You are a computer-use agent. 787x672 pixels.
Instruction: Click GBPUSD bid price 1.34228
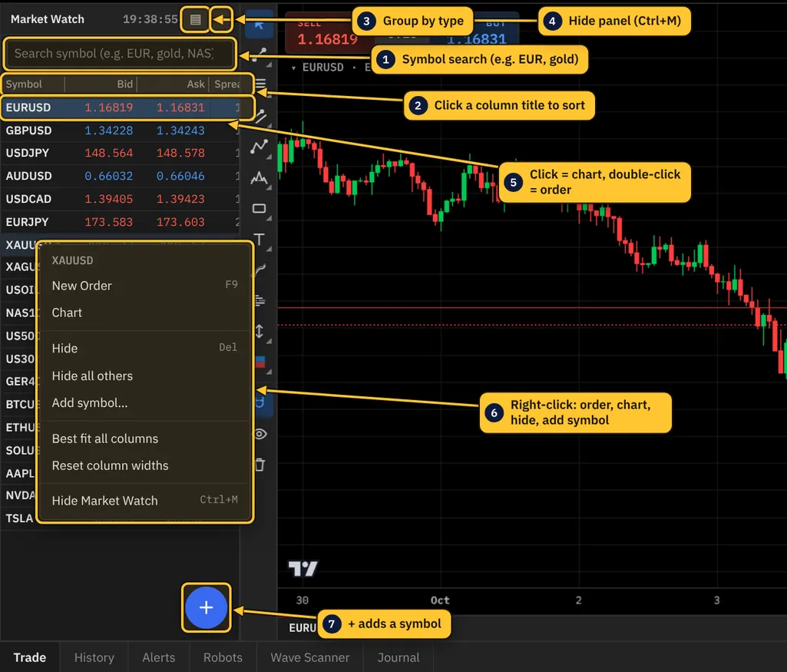pyautogui.click(x=108, y=131)
